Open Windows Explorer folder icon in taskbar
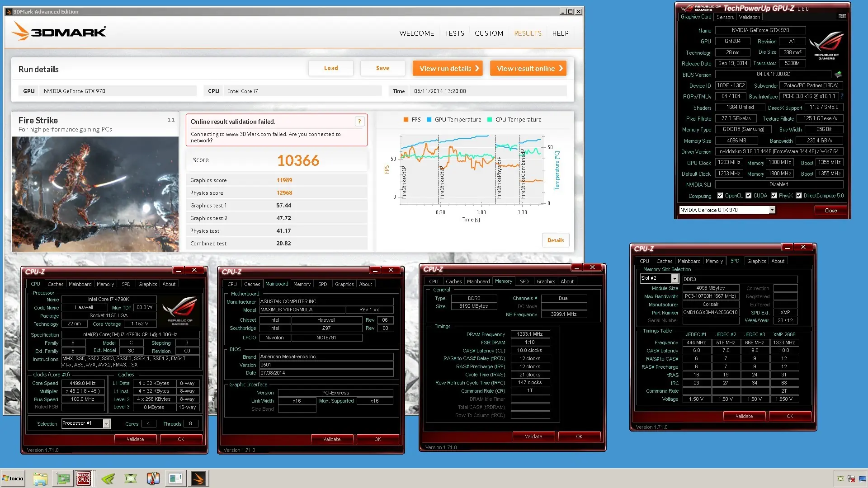Image resolution: width=868 pixels, height=488 pixels. click(40, 479)
